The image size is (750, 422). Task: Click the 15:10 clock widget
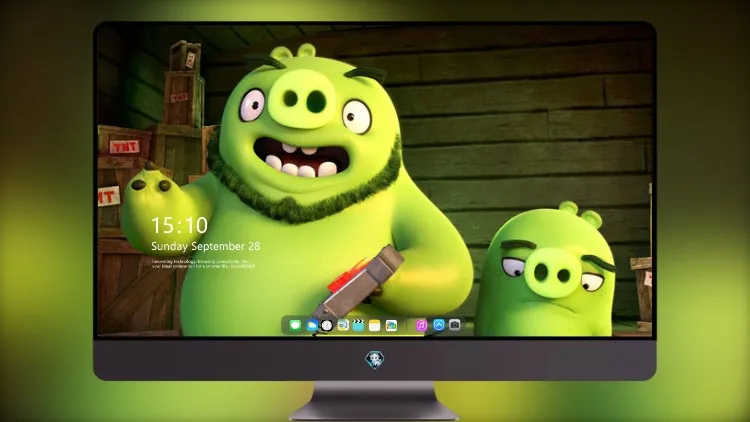pyautogui.click(x=180, y=225)
